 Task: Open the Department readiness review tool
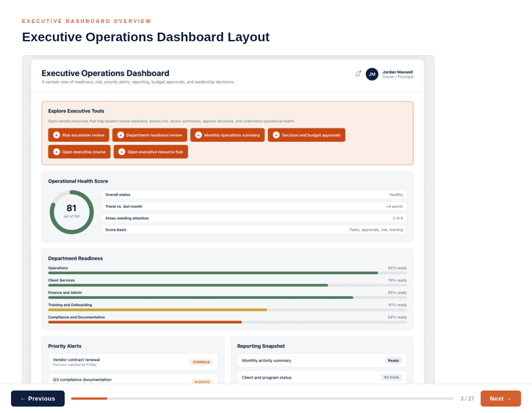(150, 135)
